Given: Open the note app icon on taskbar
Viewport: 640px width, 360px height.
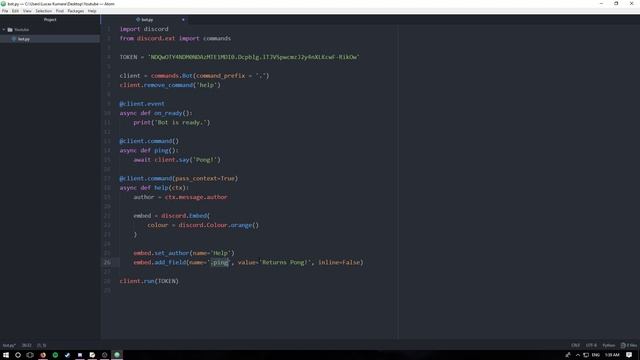Looking at the screenshot, I should coord(92,355).
